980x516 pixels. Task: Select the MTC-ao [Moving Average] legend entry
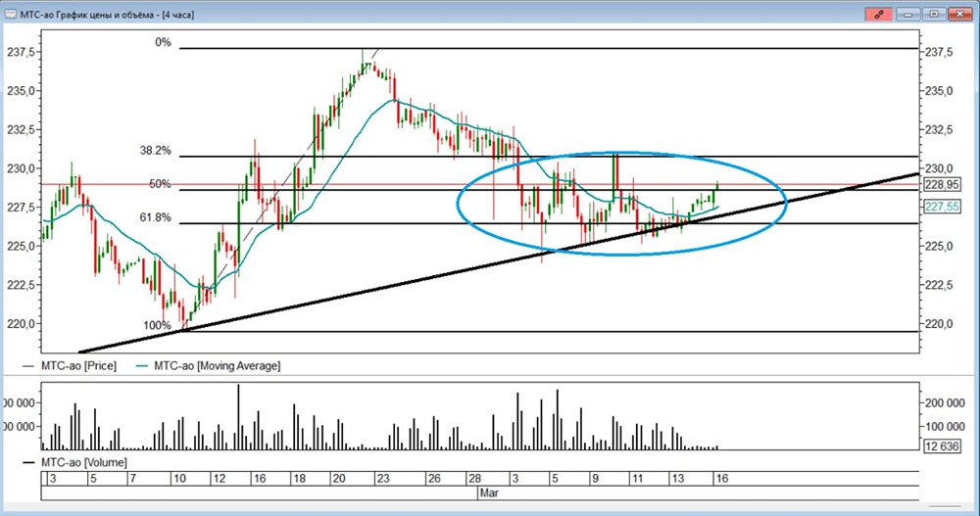[208, 365]
